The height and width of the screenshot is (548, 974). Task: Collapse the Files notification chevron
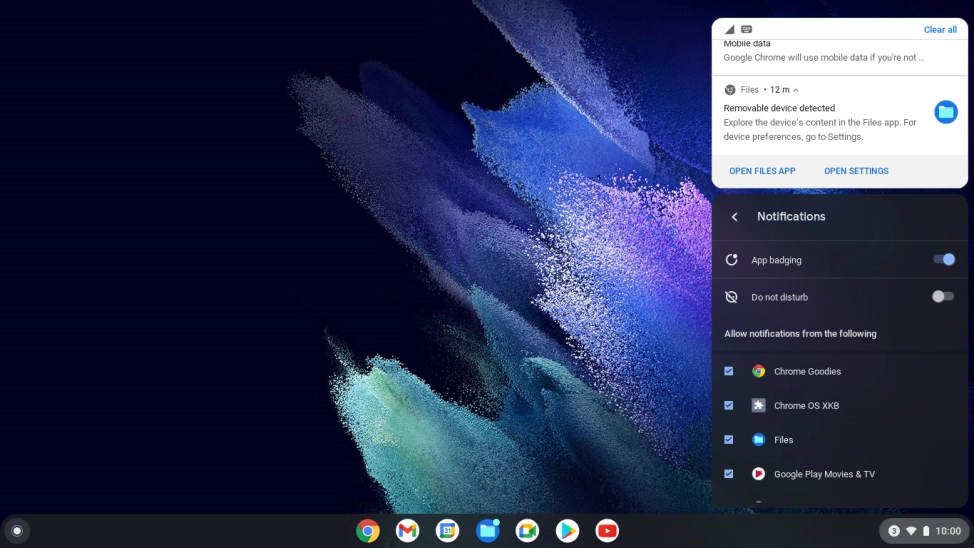[796, 90]
